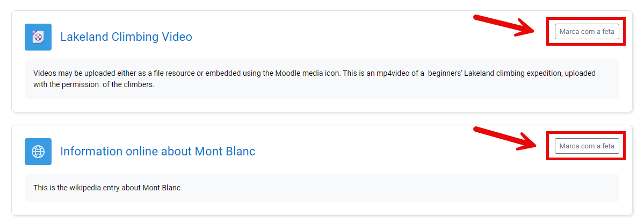Click the Lakeland Climbing Video file icon
This screenshot has width=644, height=221.
pos(38,37)
